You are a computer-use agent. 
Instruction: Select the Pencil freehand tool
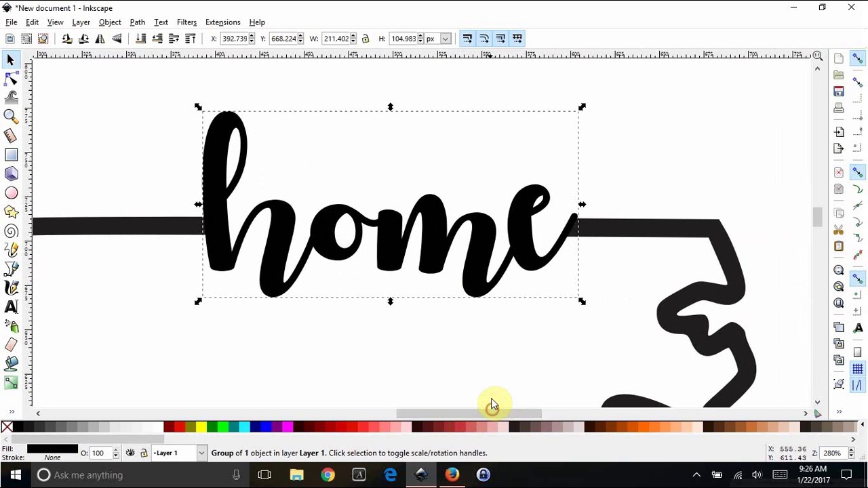[x=10, y=250]
